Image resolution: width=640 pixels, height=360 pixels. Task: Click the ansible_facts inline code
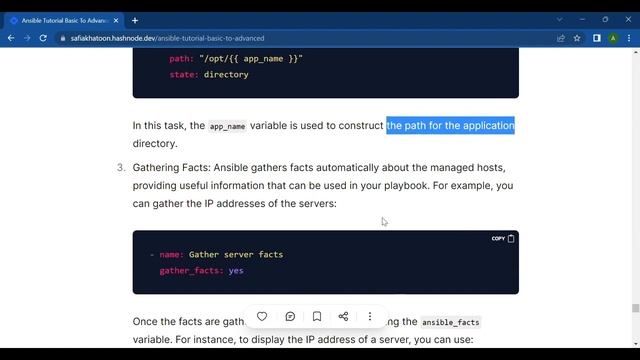pyautogui.click(x=451, y=322)
